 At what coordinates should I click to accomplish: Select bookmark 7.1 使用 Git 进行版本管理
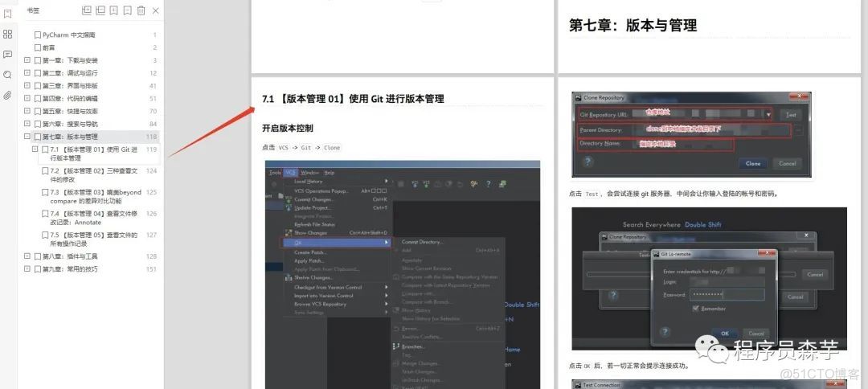tap(93, 154)
